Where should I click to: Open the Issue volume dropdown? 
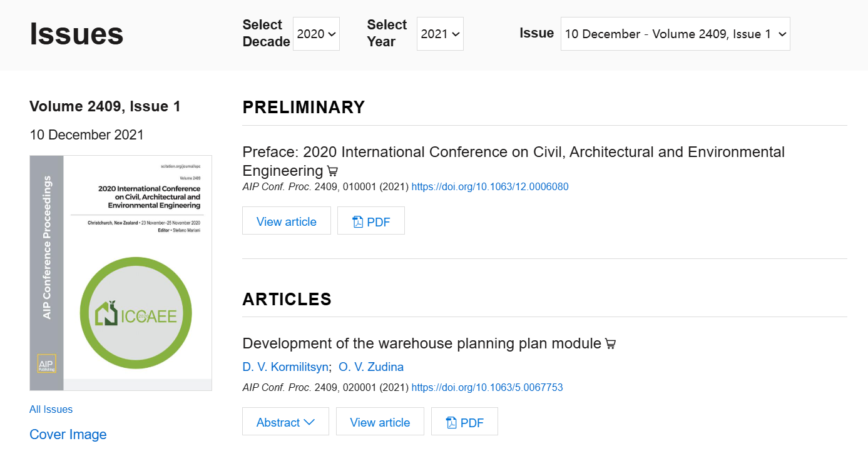tap(675, 34)
